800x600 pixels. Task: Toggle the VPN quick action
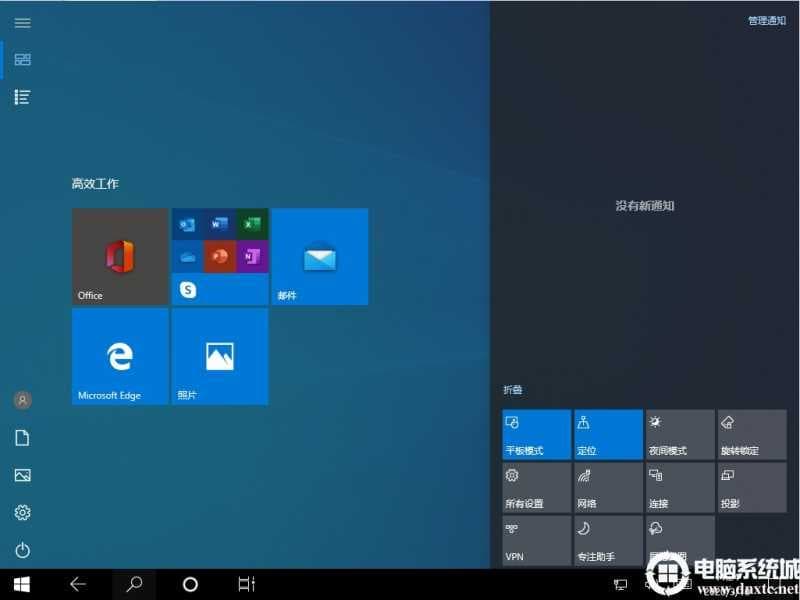click(537, 540)
